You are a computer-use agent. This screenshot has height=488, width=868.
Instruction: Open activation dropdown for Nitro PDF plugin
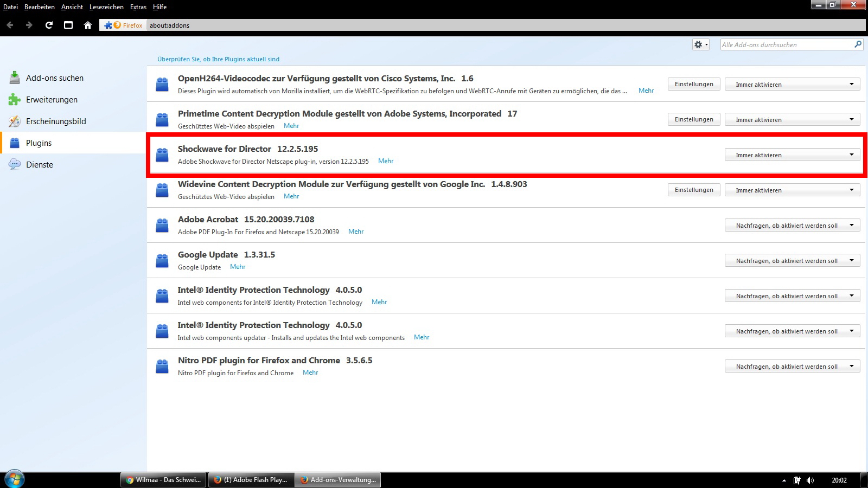(792, 366)
